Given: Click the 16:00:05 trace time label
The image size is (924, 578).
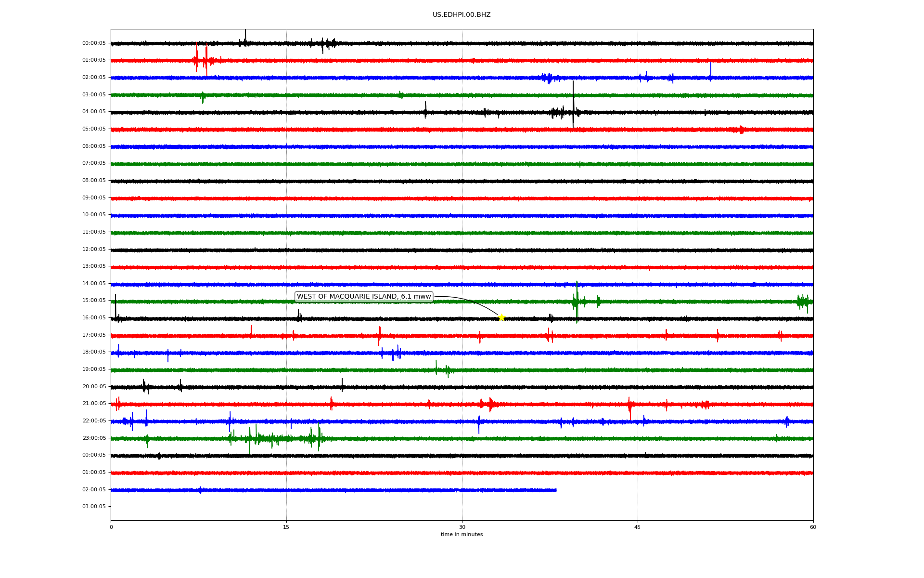Looking at the screenshot, I should point(94,318).
